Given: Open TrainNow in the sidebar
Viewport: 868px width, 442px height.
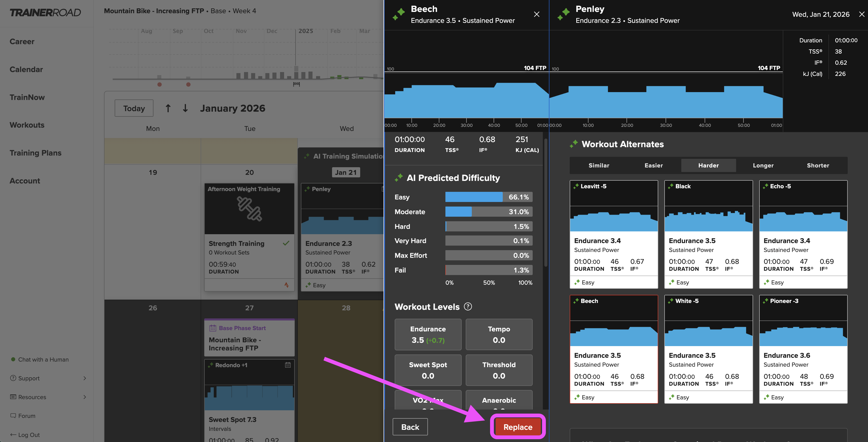Looking at the screenshot, I should (27, 97).
